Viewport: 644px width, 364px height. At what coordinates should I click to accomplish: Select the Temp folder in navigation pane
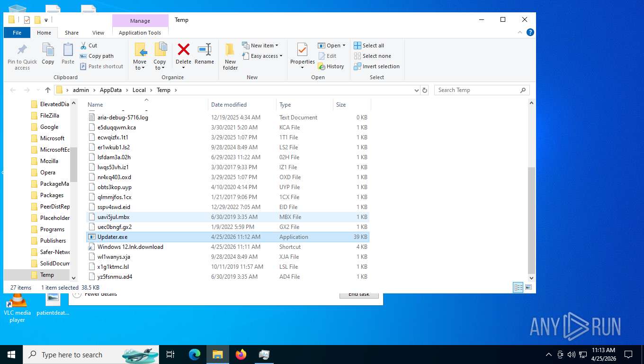tap(47, 275)
